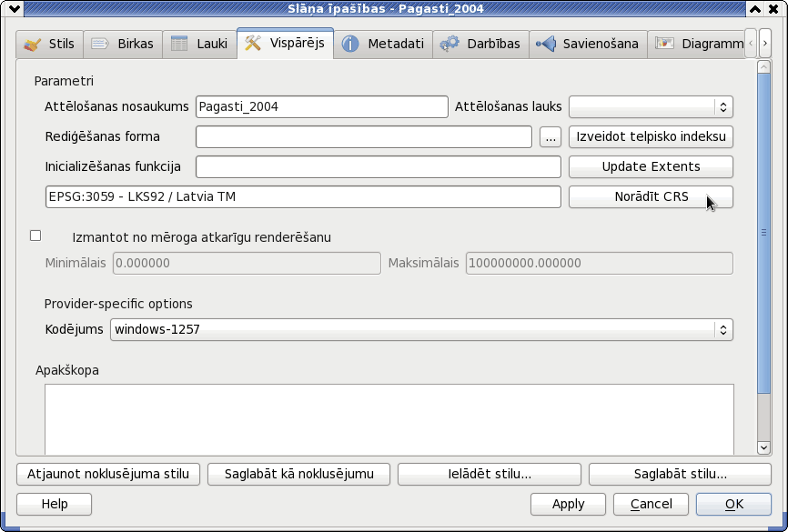Open the Darbības tab
Screen dimensions: 788x532
point(480,45)
